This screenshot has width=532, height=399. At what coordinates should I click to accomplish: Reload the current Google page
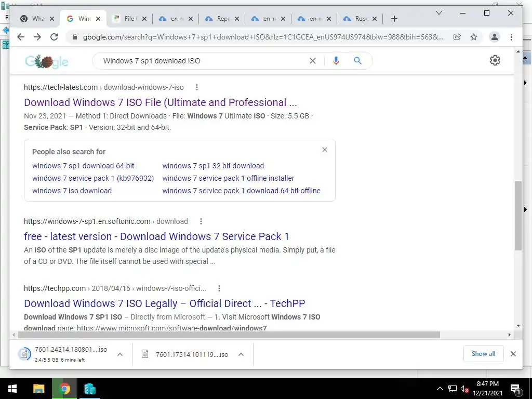click(x=54, y=37)
